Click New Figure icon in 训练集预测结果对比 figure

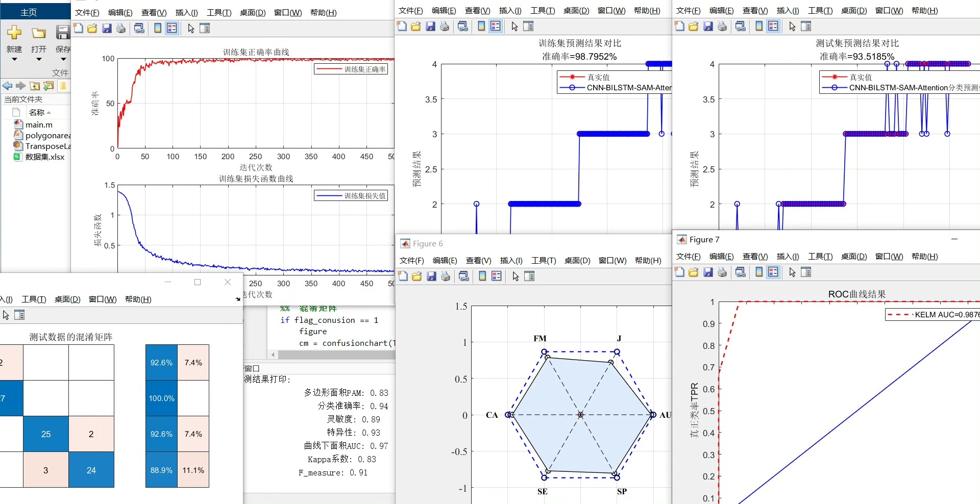click(x=402, y=27)
